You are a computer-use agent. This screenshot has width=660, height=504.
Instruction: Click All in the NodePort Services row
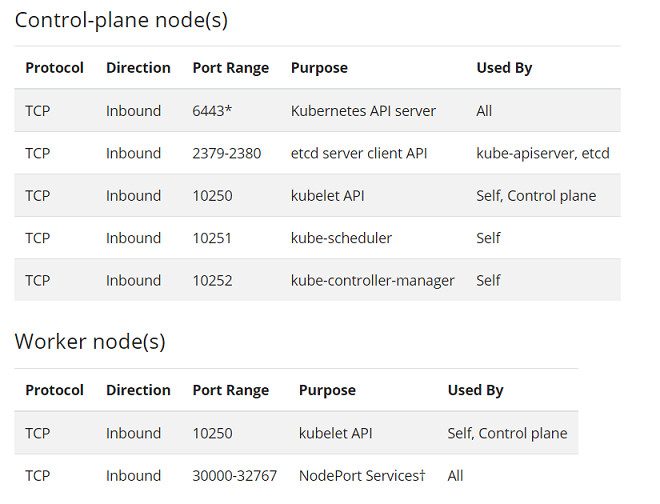455,476
